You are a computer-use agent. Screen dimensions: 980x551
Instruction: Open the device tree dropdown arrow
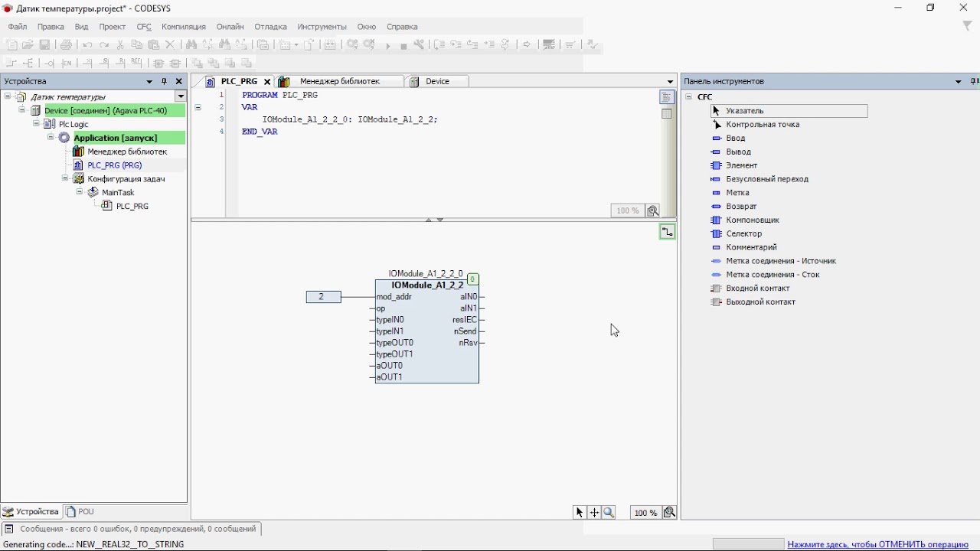coord(181,96)
